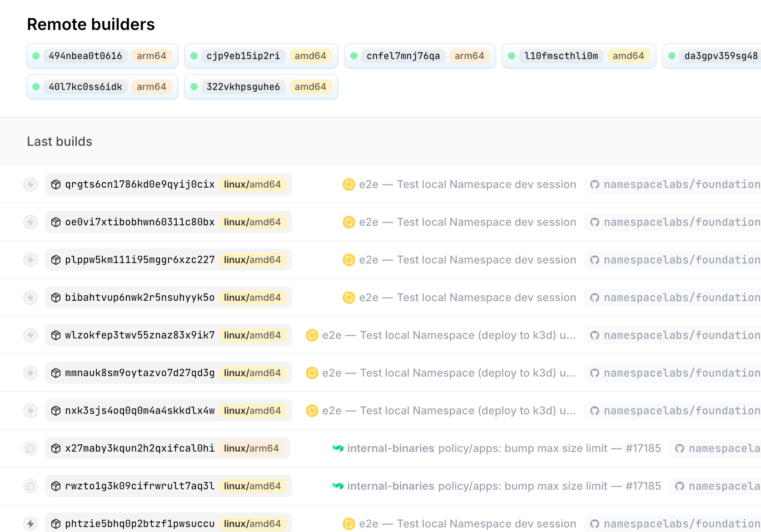Image resolution: width=761 pixels, height=532 pixels.
Task: Click chat bubble icon for build x27maby3kqun2h2qxifcal0hi
Action: 30,448
